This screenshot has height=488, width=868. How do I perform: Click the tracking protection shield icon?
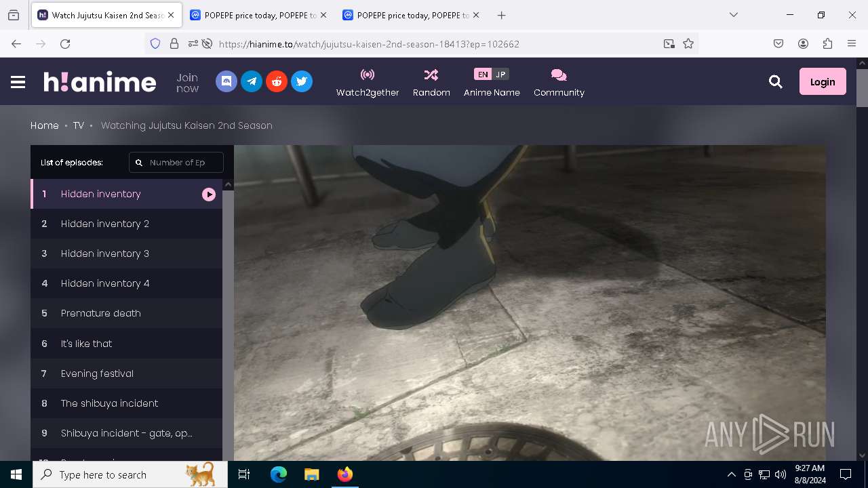click(x=155, y=44)
